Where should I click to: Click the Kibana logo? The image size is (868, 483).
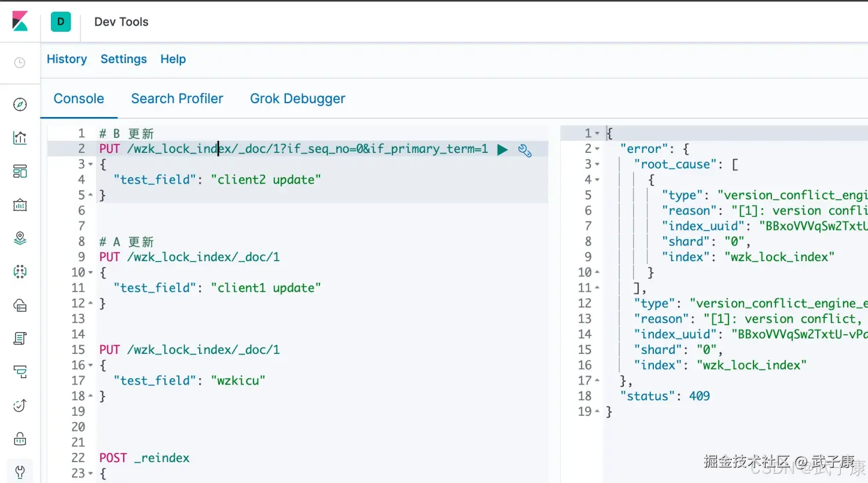tap(20, 21)
